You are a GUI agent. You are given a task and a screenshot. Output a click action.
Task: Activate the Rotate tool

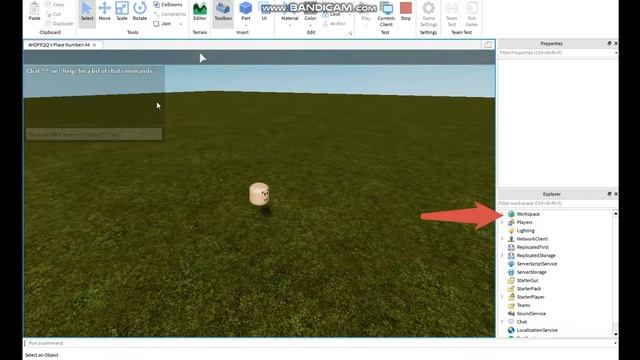[140, 11]
